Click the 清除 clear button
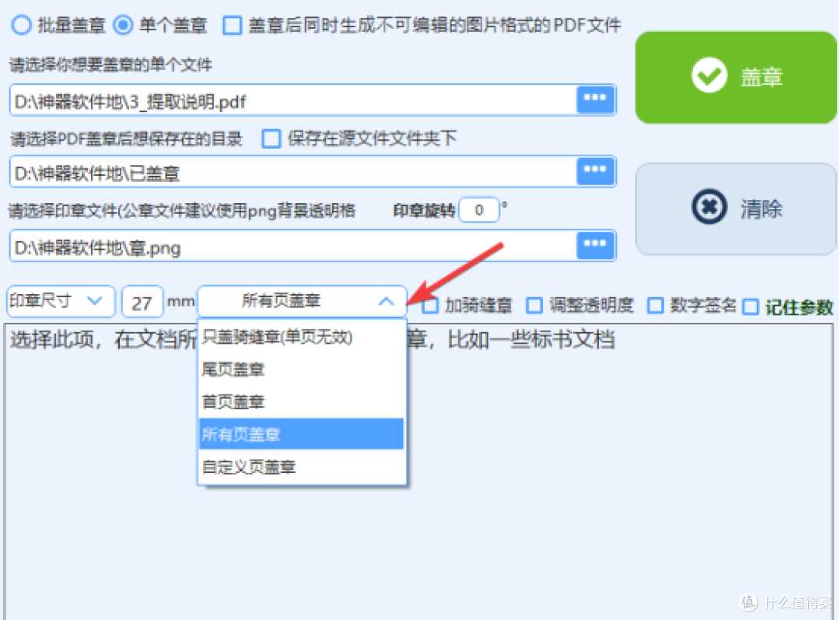Image resolution: width=840 pixels, height=620 pixels. [736, 208]
